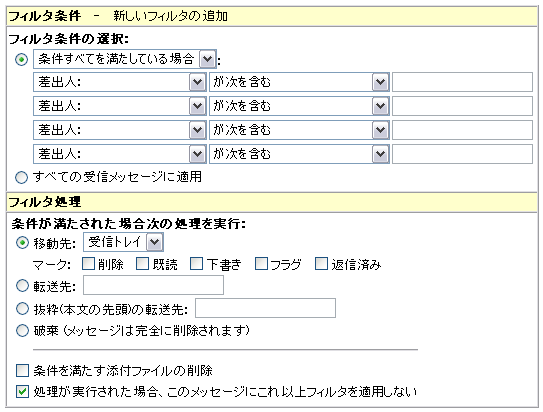
Task: Open the 受信トレイ folder dropdown
Action: click(123, 242)
